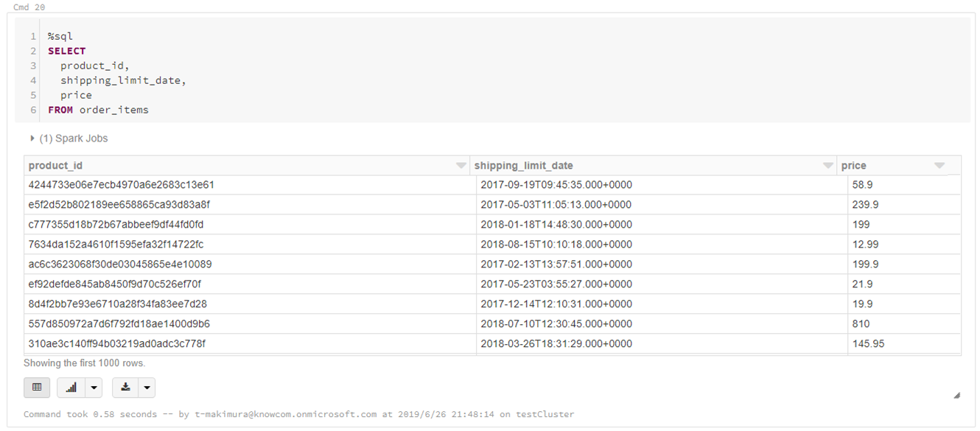Click the price column header
Viewport: 980px width, 431px height.
click(x=854, y=166)
